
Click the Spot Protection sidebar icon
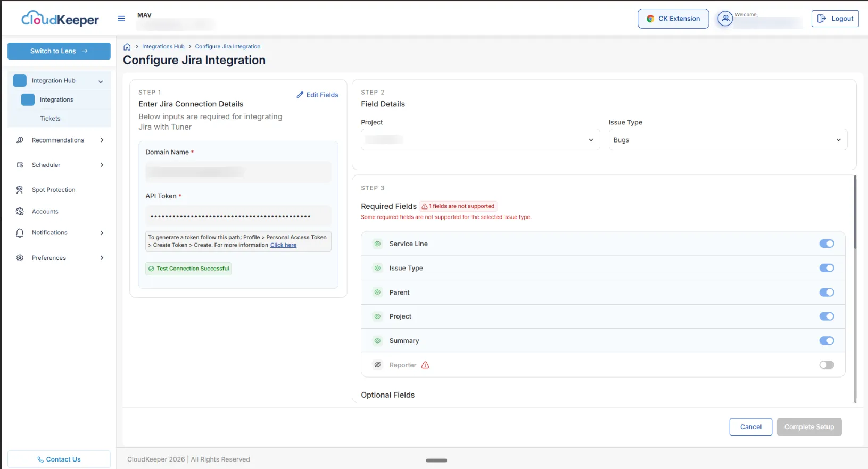(x=20, y=190)
